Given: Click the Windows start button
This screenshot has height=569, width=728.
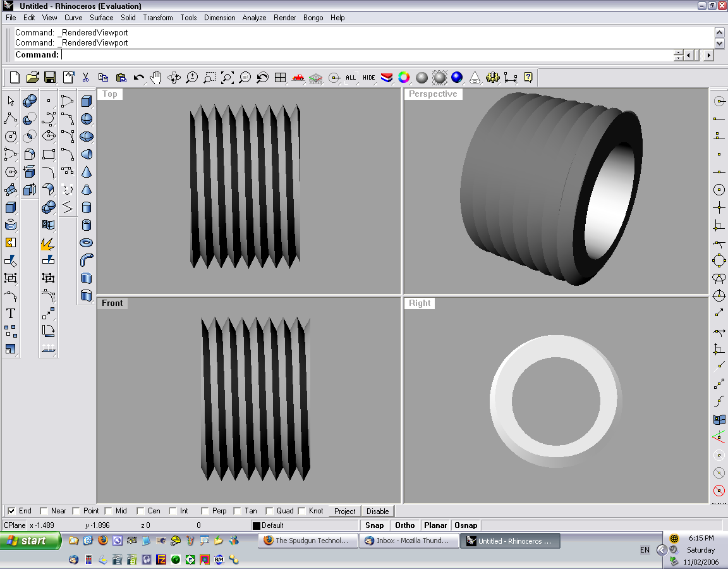Looking at the screenshot, I should tap(30, 541).
